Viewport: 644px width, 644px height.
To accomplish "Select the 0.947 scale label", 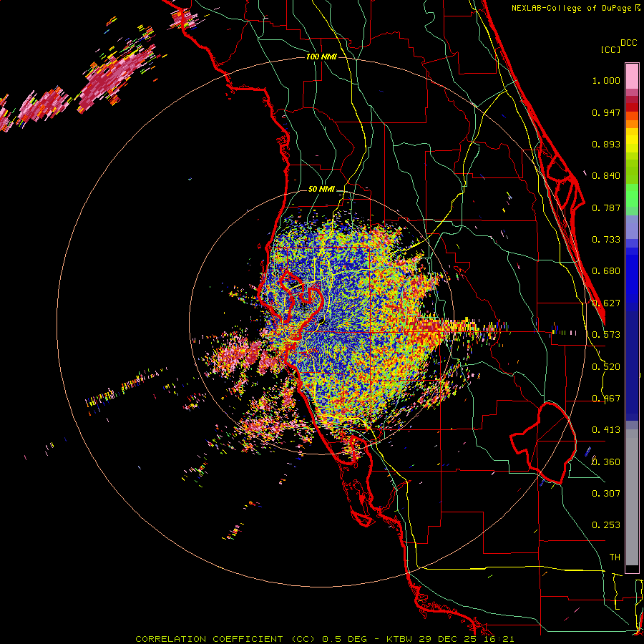I will coord(606,112).
